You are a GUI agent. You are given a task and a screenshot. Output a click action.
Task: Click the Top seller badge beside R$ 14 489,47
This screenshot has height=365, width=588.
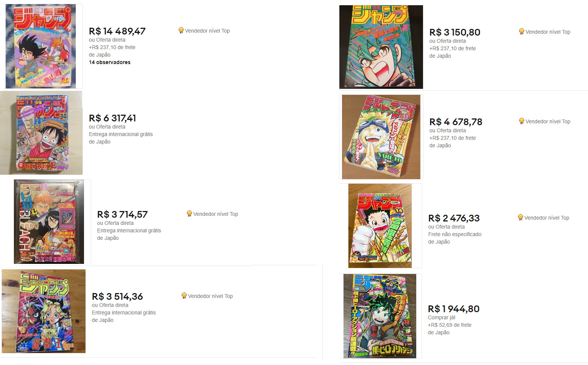[x=204, y=31]
